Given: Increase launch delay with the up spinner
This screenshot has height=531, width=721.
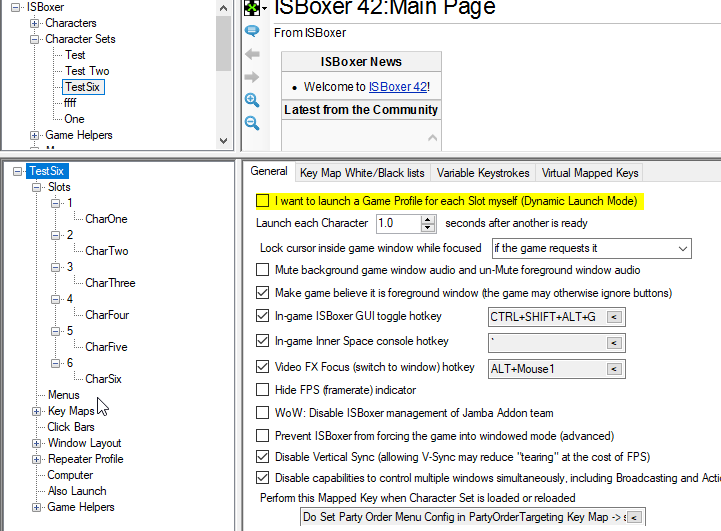Looking at the screenshot, I should [428, 219].
